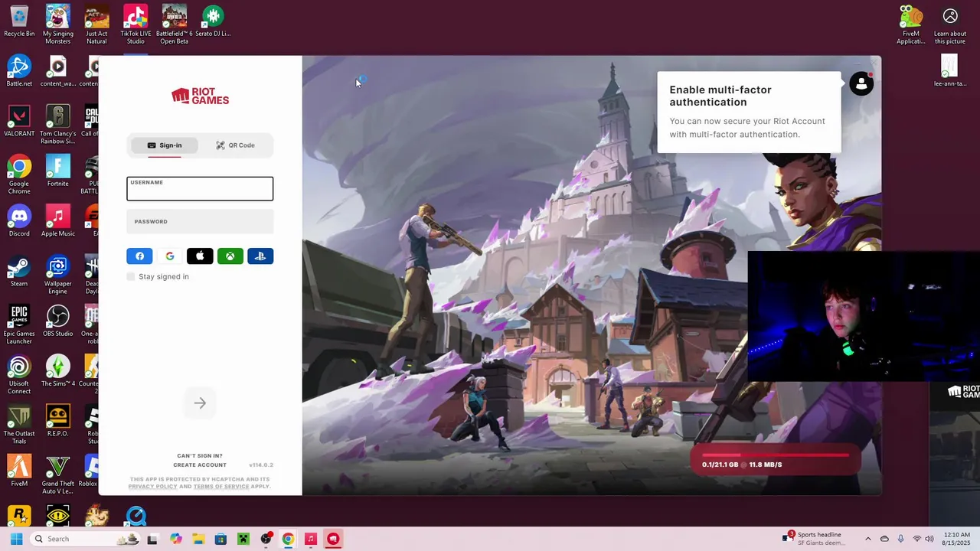Select Serato DJ Lite desktop icon
Screen dimensions: 980x551
[213, 21]
